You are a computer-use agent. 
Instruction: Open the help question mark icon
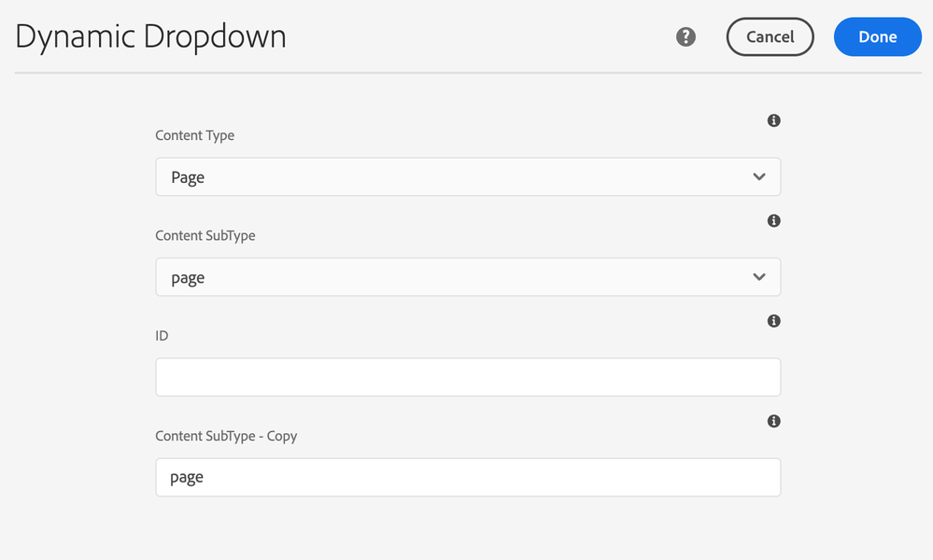pos(686,37)
